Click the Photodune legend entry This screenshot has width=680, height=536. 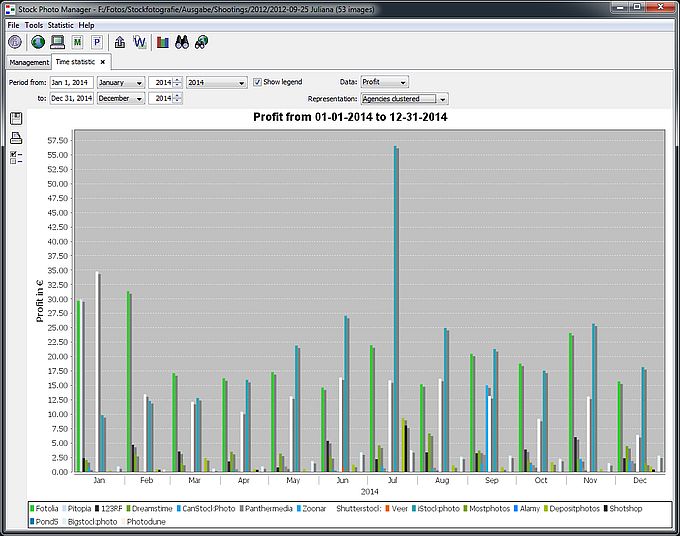[144, 522]
